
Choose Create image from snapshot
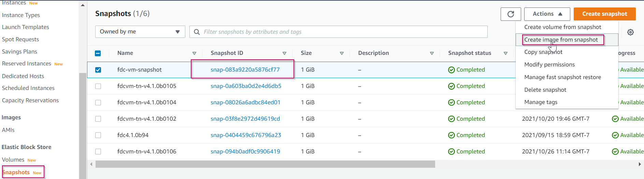point(561,40)
